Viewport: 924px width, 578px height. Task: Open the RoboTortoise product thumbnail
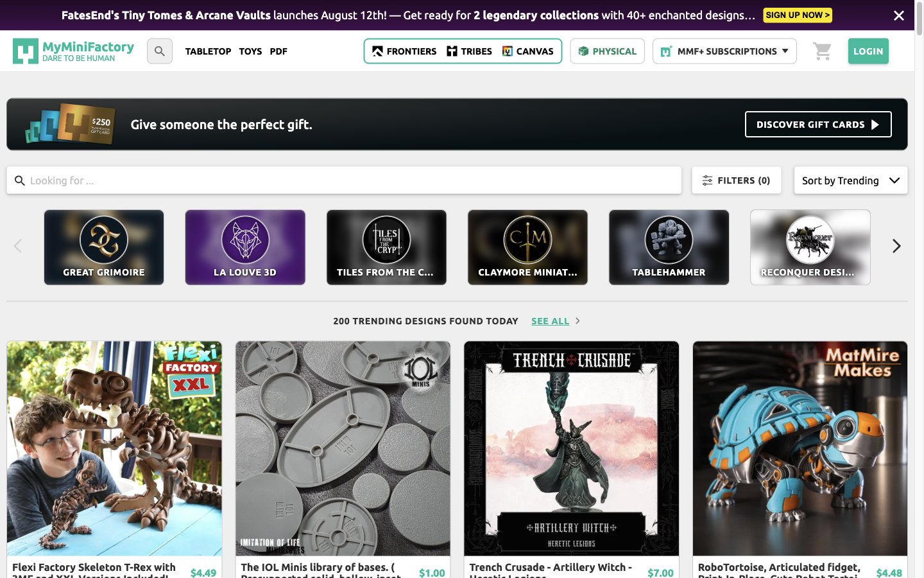tap(800, 448)
